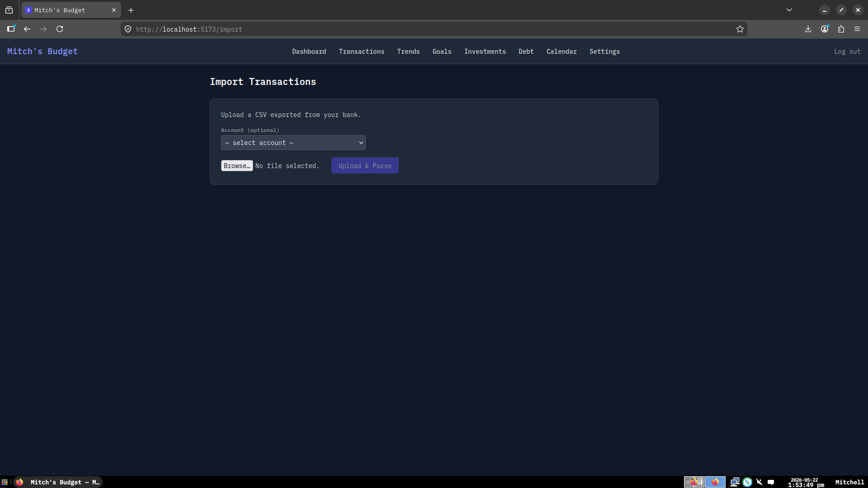Focus the address bar URL field
868x488 pixels.
click(x=434, y=29)
